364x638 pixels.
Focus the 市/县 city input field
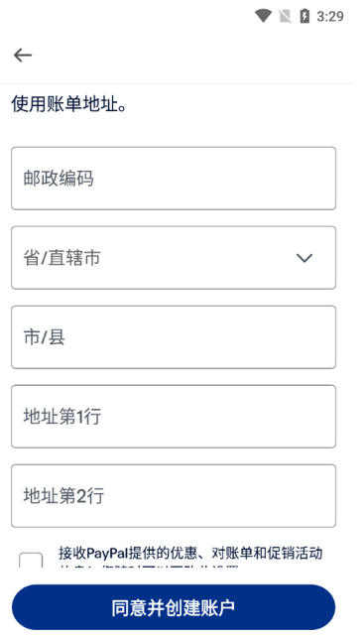pos(174,337)
